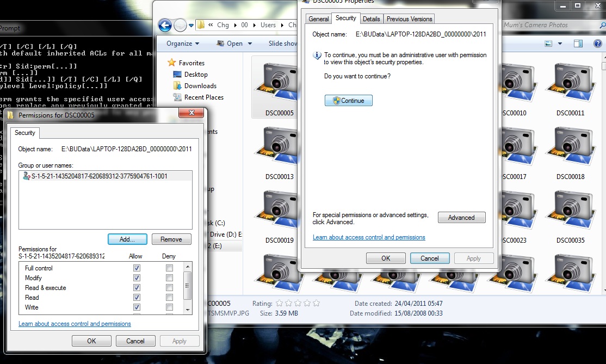Click Cancel in the Permissions dialog
Screen dimensions: 606x364
[x=135, y=341]
